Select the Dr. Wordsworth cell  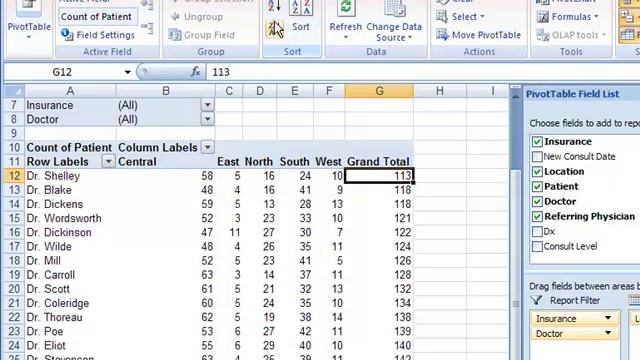(x=70, y=218)
